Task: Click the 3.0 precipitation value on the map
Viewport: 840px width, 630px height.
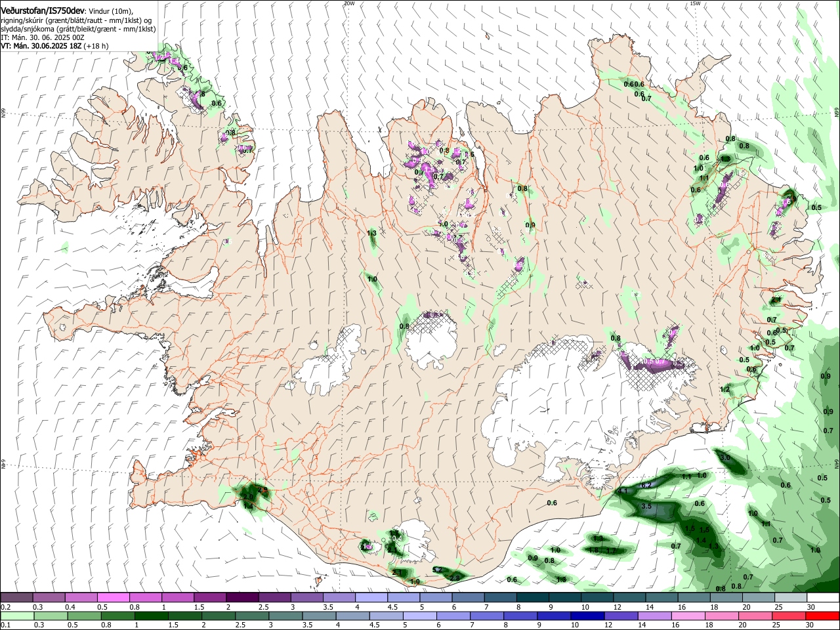Action: [x=725, y=457]
